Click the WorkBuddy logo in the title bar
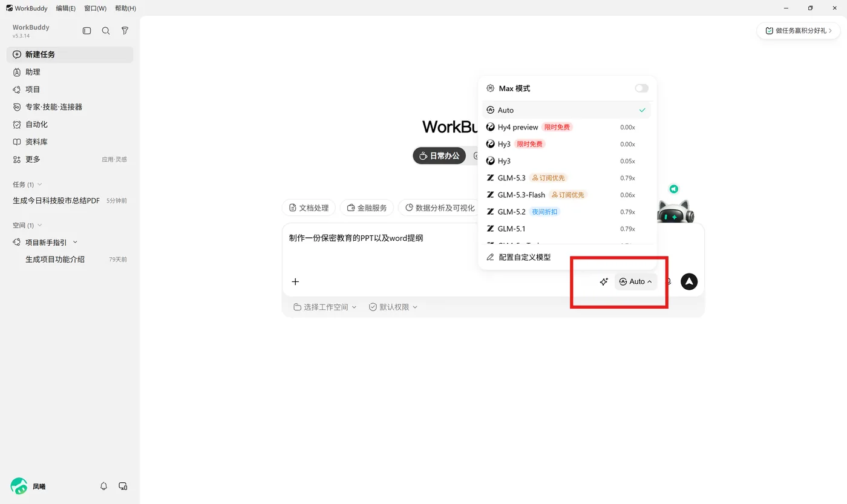Viewport: 847px width, 504px height. (10, 8)
